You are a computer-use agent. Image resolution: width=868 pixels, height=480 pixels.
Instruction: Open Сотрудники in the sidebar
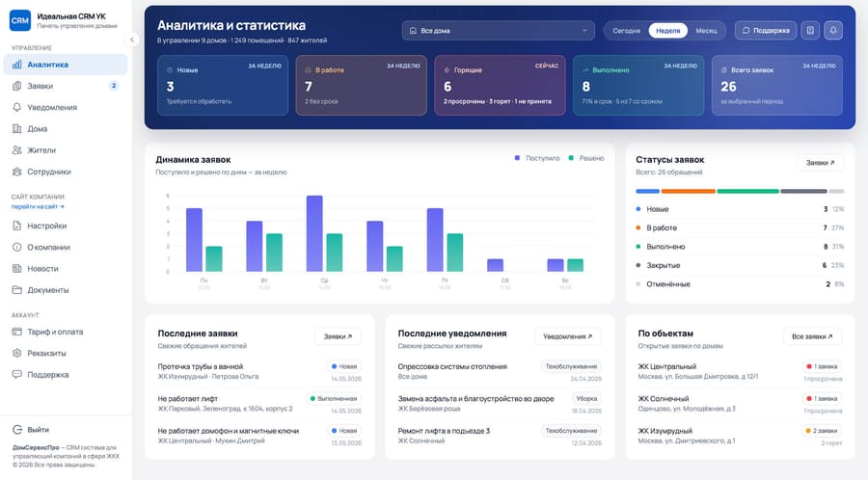(x=66, y=172)
